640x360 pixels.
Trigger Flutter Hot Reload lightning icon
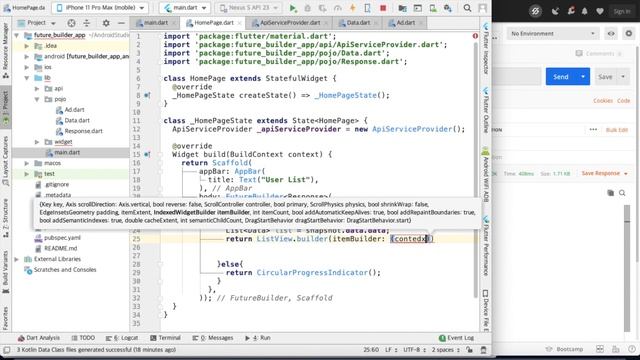(353, 8)
